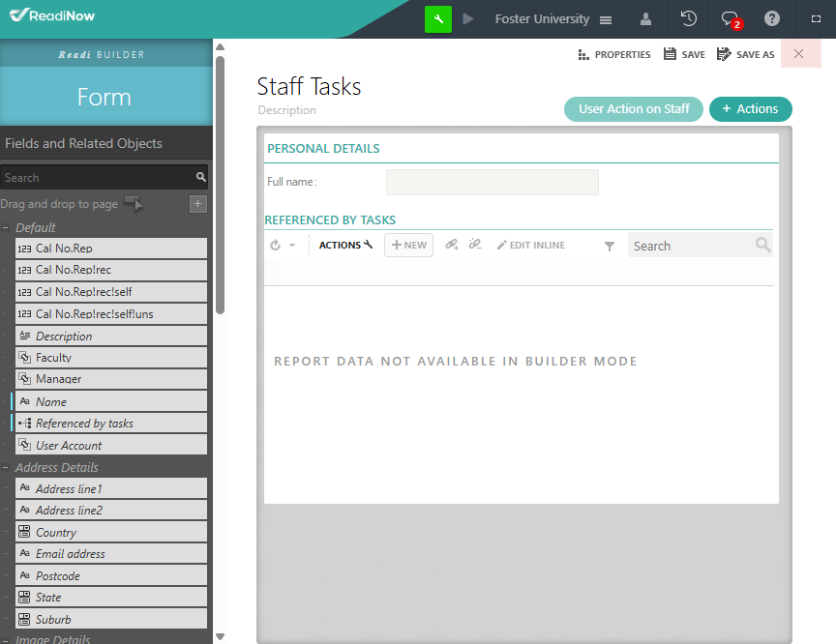836x644 pixels.
Task: Click the sidebar scrollbar down arrow
Action: (x=220, y=637)
